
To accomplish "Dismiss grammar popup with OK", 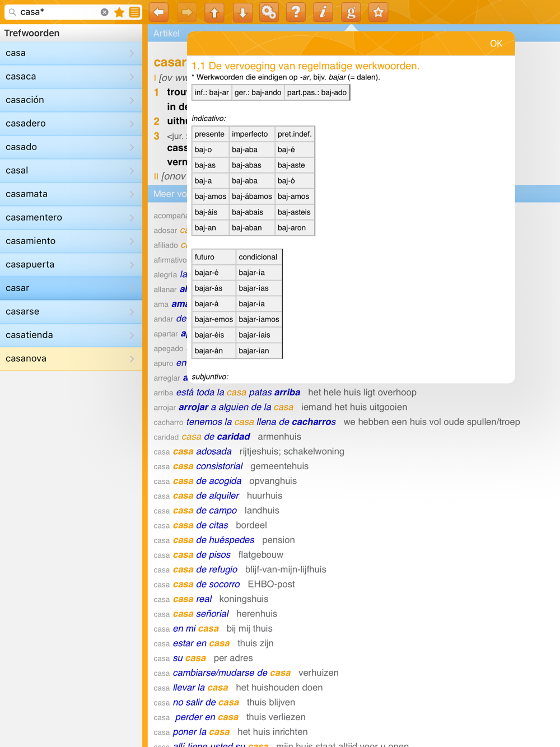I will (496, 44).
